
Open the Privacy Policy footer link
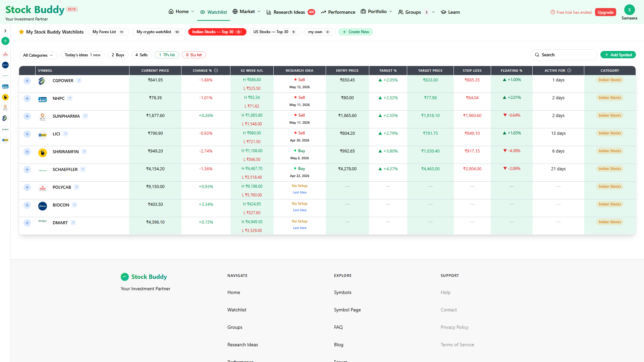[x=454, y=327]
